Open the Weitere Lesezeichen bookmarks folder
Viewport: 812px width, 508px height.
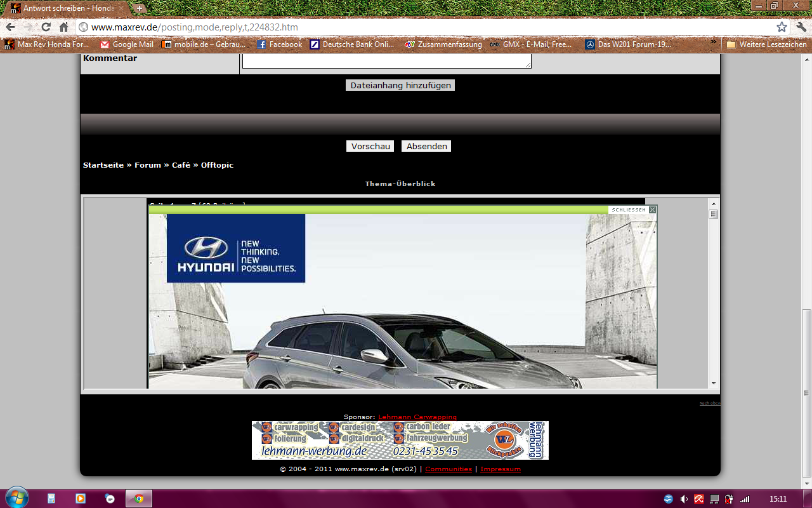point(766,44)
